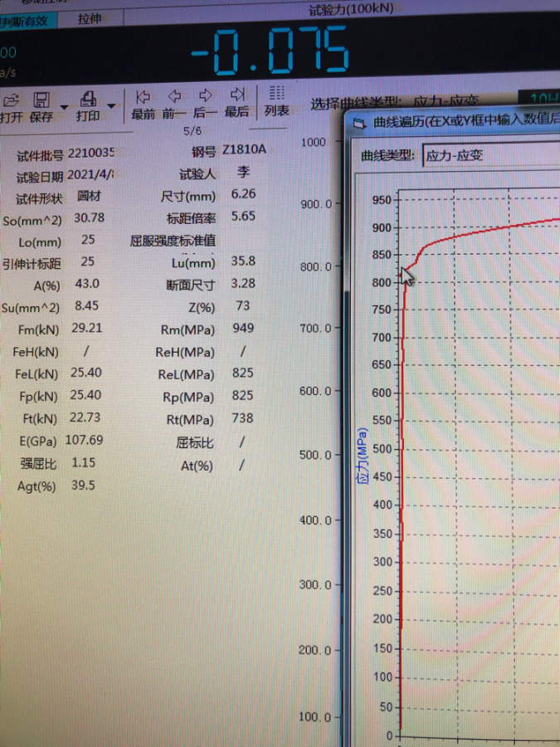This screenshot has height=747, width=560.
Task: Go to the previous record (前一)
Action: click(174, 95)
